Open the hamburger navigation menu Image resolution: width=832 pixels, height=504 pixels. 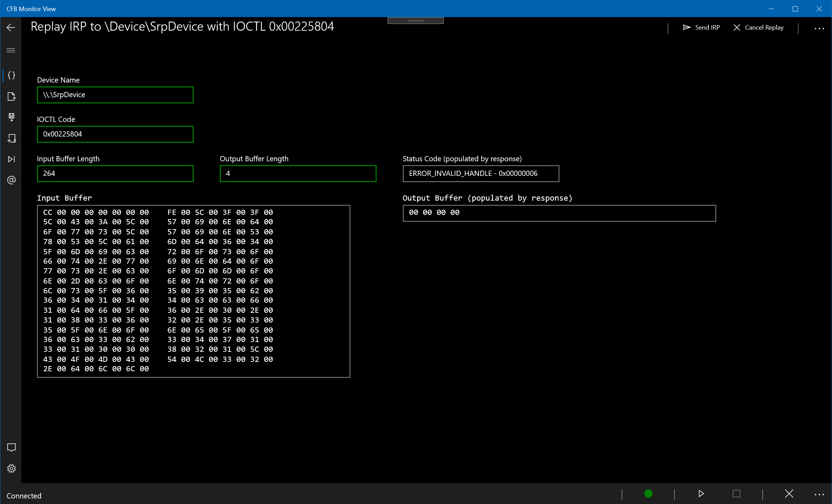pos(11,51)
